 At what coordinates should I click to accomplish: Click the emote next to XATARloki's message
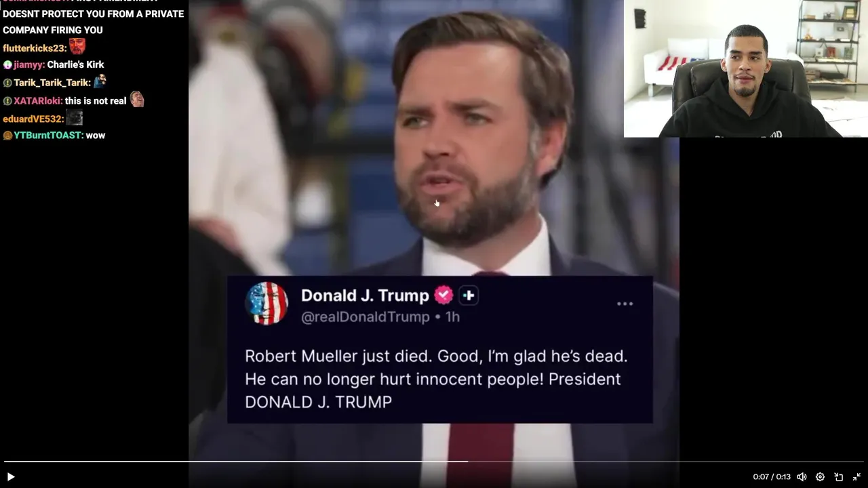pyautogui.click(x=137, y=100)
